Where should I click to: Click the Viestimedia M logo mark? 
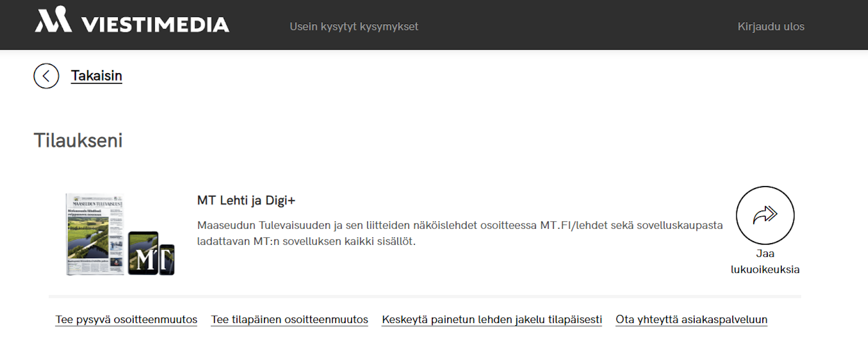click(53, 20)
